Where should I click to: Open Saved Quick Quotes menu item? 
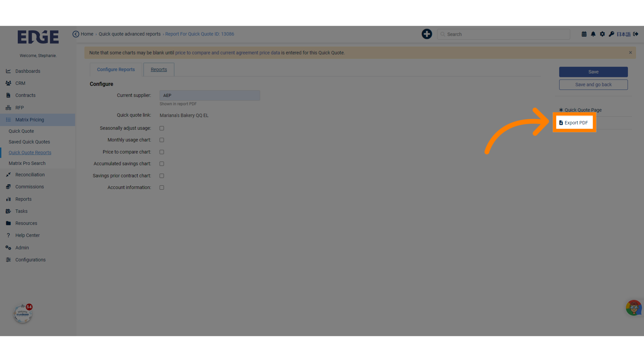pyautogui.click(x=29, y=142)
